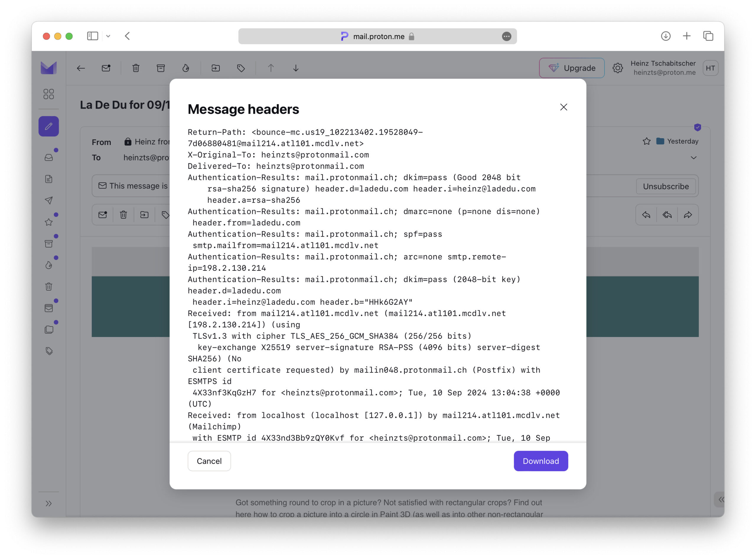The height and width of the screenshot is (559, 756).
Task: Toggle Safari sidebar button
Action: click(92, 36)
